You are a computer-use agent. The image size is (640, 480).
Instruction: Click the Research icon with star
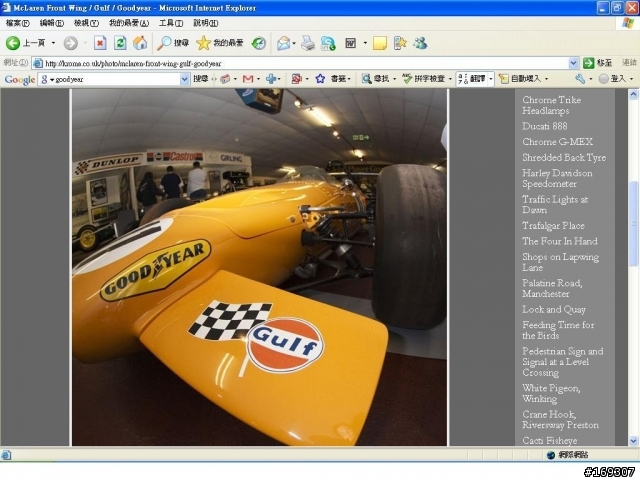[400, 43]
